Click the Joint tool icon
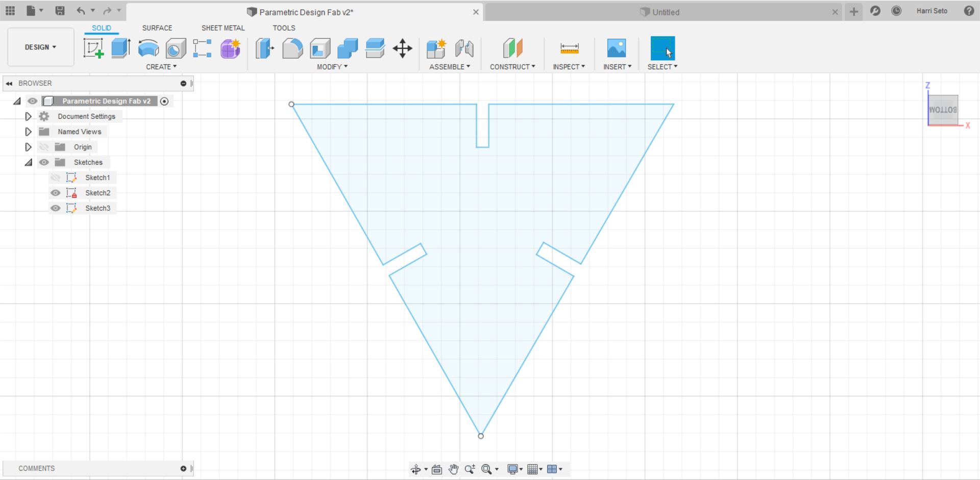 tap(464, 48)
